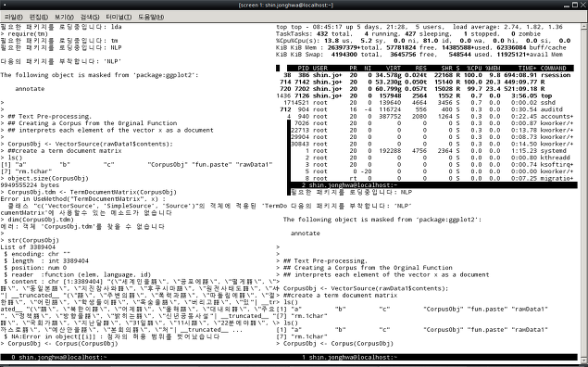Viewport: 588px width, 367px height.
Task: Click the '> require(tm)' line
Action: 24,33
